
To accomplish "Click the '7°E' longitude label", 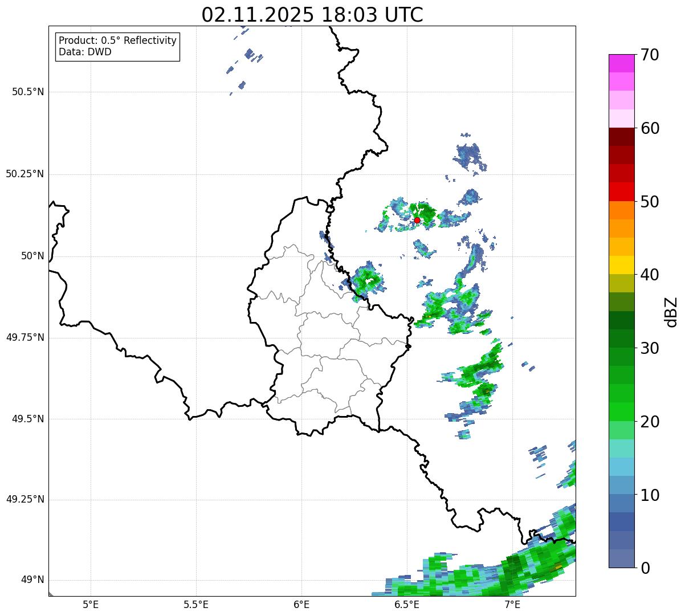I will [x=512, y=604].
